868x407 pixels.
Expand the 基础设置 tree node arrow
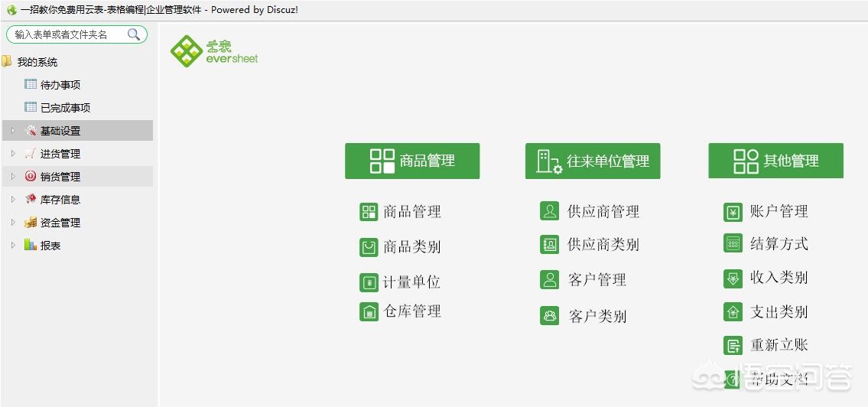coord(13,131)
